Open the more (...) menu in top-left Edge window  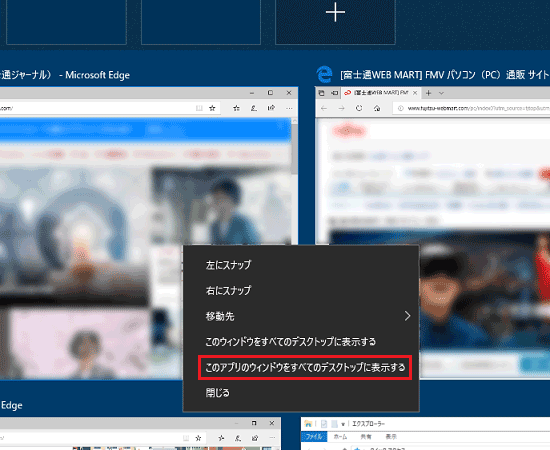pyautogui.click(x=289, y=108)
